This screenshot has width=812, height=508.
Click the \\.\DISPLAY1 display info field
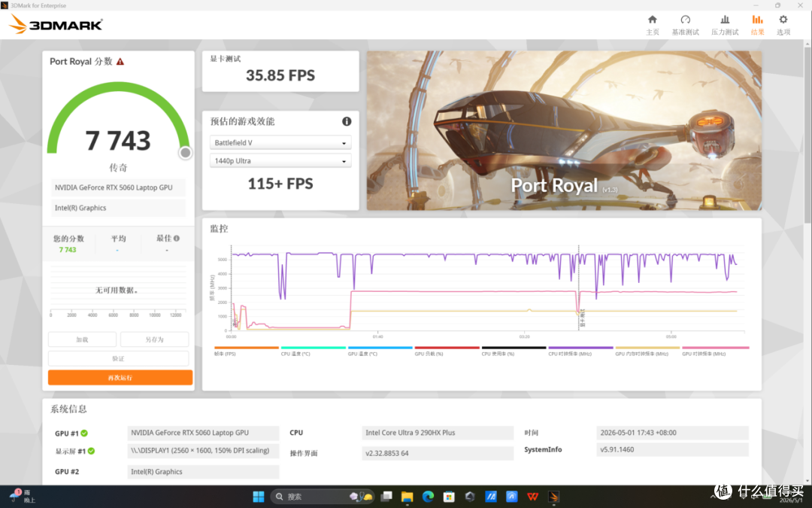pyautogui.click(x=203, y=451)
